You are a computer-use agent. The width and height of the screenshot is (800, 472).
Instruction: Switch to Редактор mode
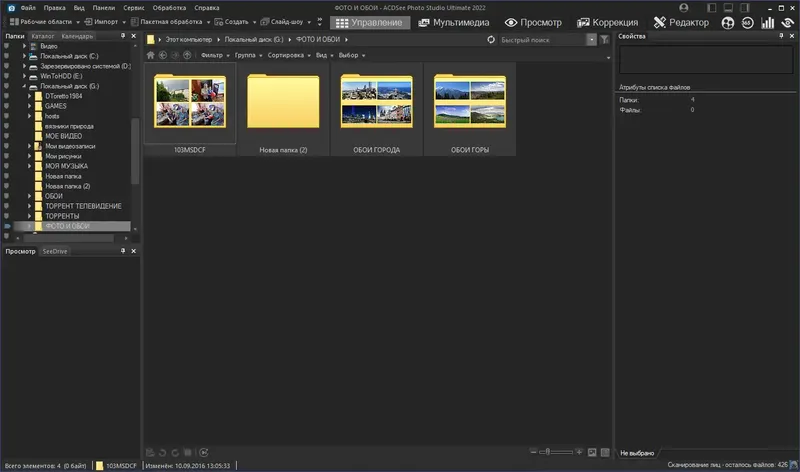click(x=681, y=22)
